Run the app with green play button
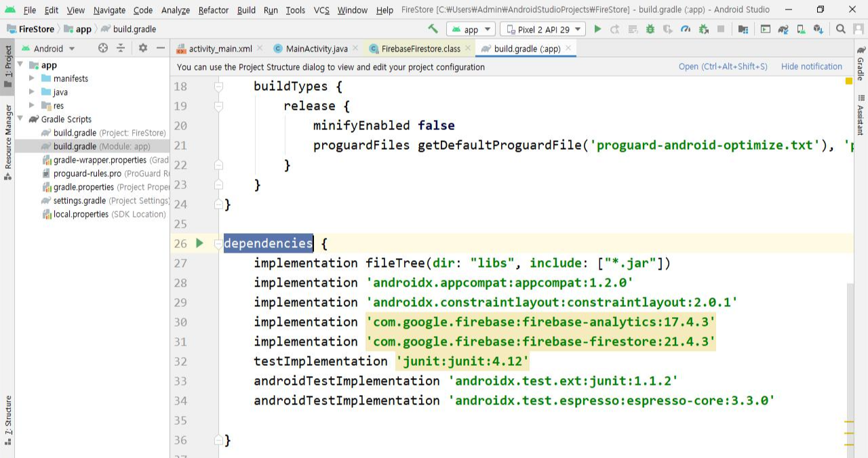Image resolution: width=868 pixels, height=458 pixels. 597,29
